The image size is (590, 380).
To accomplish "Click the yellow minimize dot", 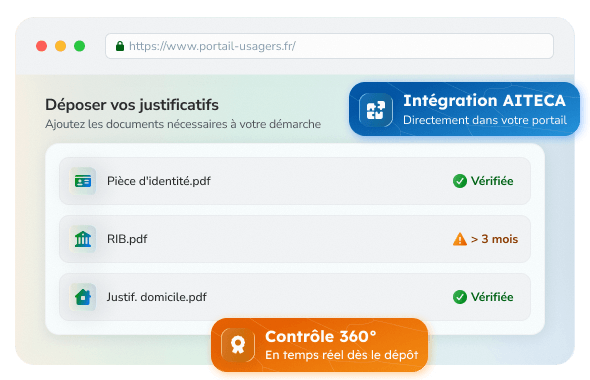I will [x=61, y=46].
